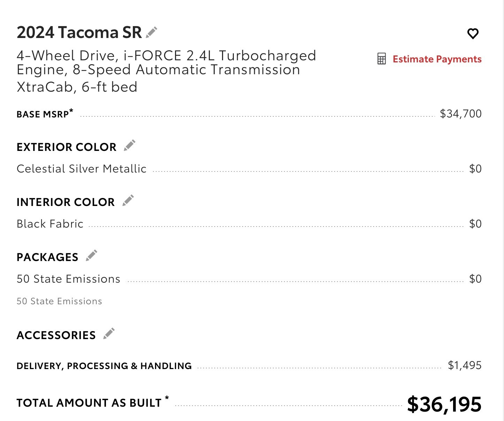Click the 2024 Tacoma SR title
The width and height of the screenshot is (504, 421).
point(79,32)
